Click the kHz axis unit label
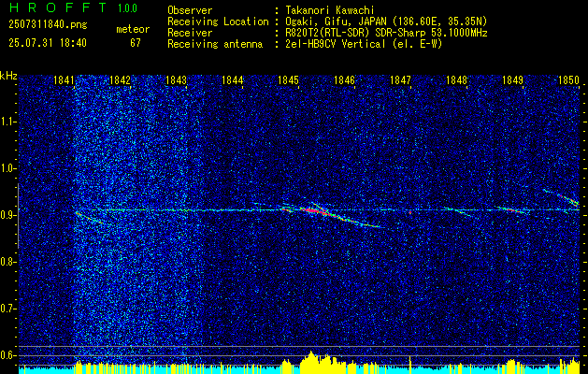The width and height of the screenshot is (588, 374). pos(8,76)
